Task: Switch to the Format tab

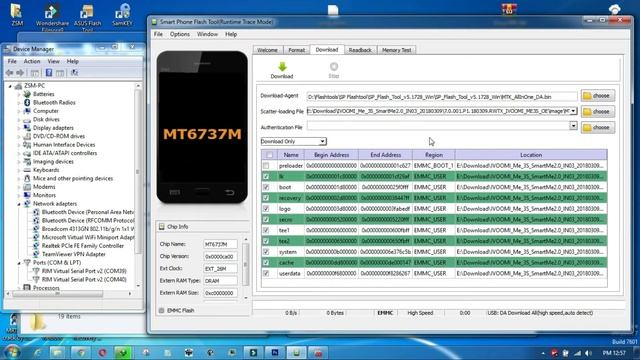Action: pyautogui.click(x=296, y=50)
